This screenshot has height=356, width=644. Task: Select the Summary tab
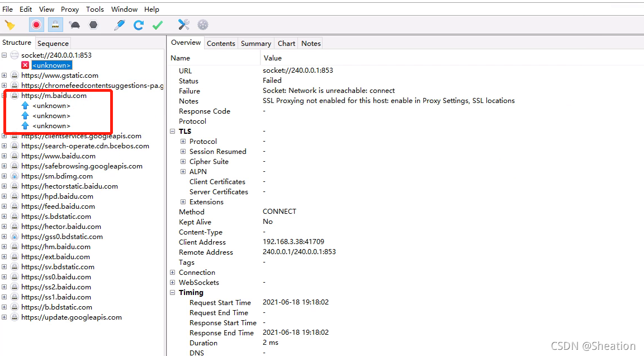(256, 43)
